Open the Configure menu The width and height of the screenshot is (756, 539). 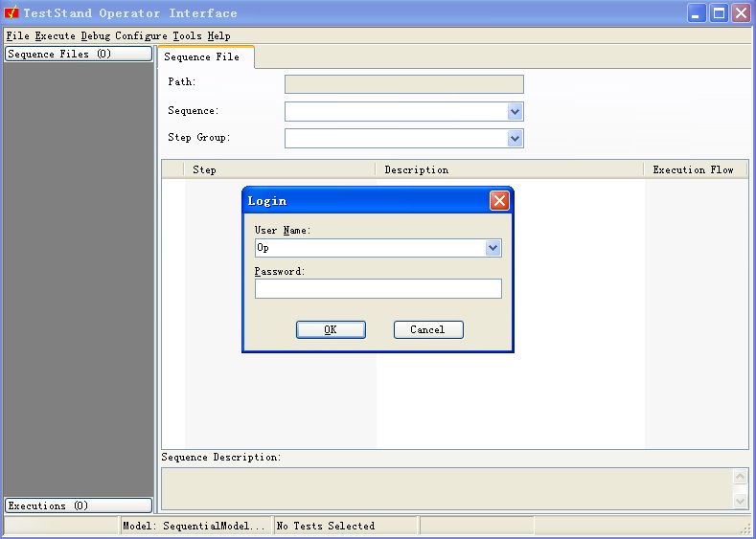click(141, 36)
